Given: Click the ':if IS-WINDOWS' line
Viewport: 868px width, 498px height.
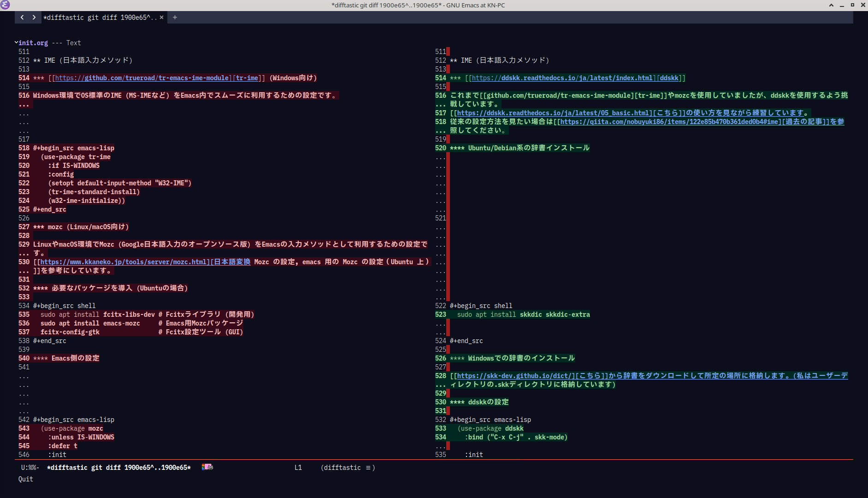Looking at the screenshot, I should (74, 166).
